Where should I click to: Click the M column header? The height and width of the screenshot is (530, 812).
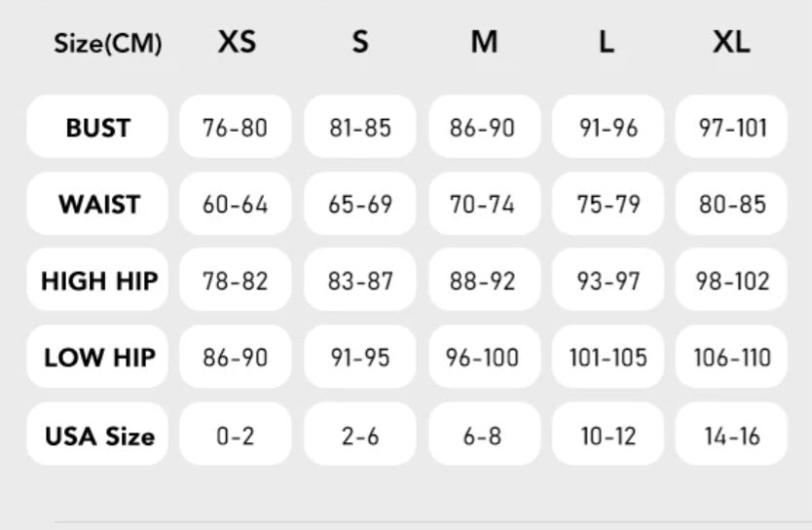484,43
